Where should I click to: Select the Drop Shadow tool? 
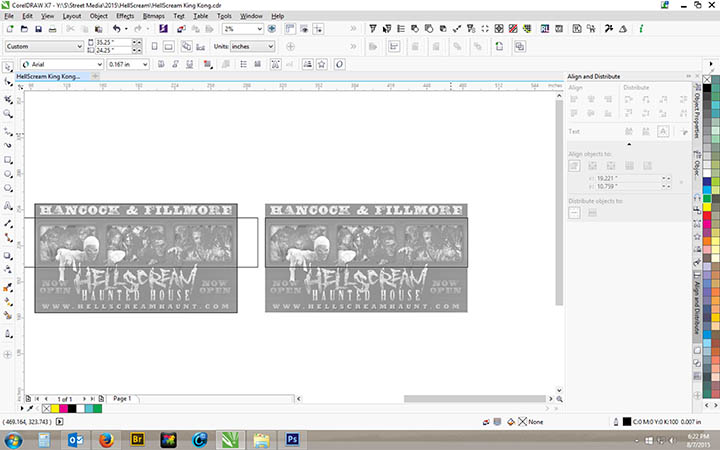8,256
